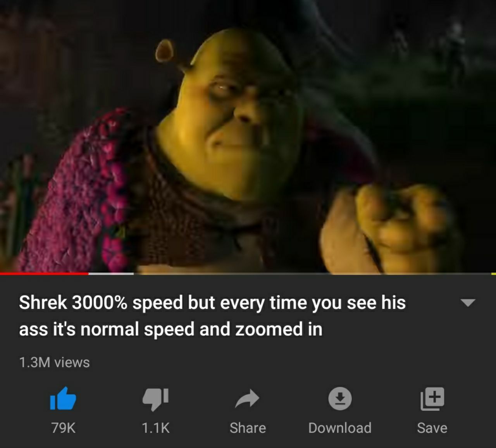Like the video with thumbs-up icon
The image size is (496, 448).
[63, 398]
